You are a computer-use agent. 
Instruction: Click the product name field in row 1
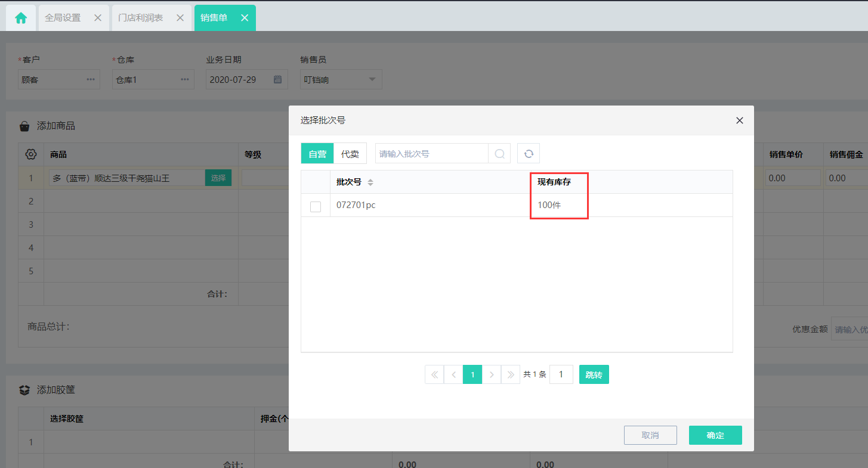127,178
